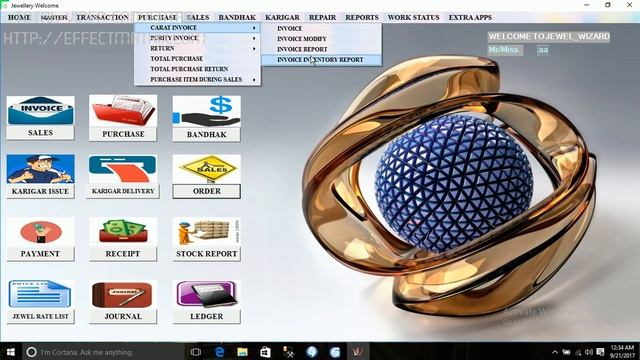The image size is (640, 360).
Task: Open the Receipt money wallet icon
Action: [123, 232]
